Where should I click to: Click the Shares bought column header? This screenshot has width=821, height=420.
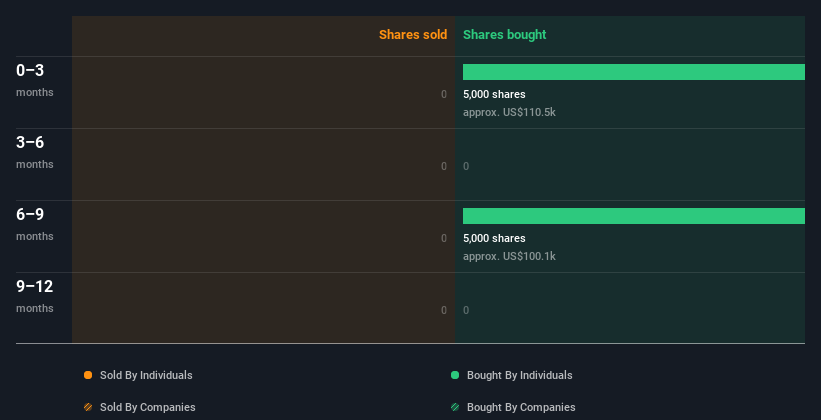[x=505, y=35]
